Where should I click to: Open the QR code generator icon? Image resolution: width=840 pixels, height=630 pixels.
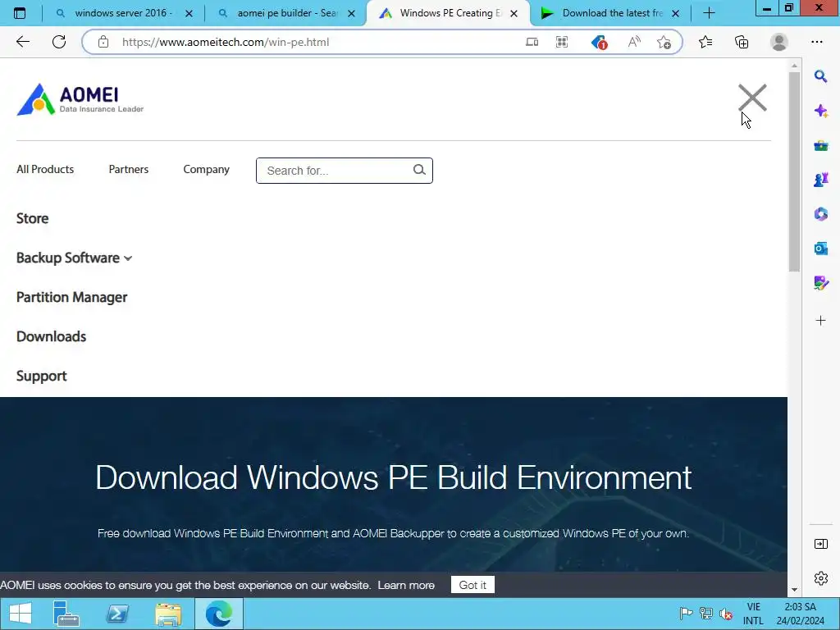pos(561,42)
